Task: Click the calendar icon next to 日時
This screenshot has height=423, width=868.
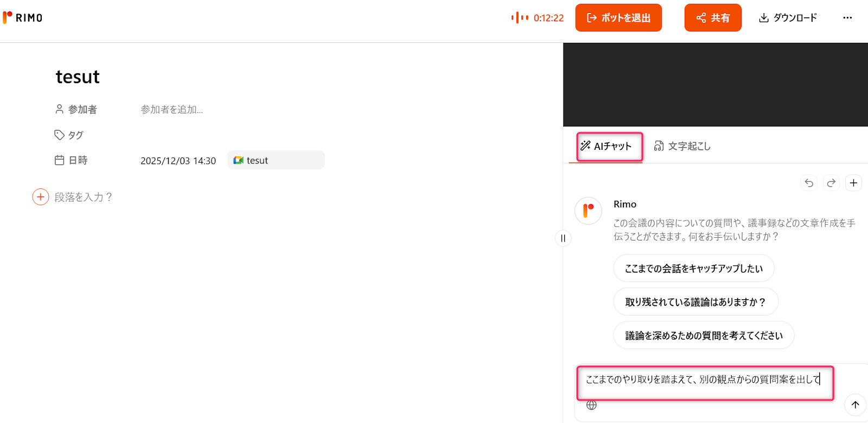Action: pos(59,160)
